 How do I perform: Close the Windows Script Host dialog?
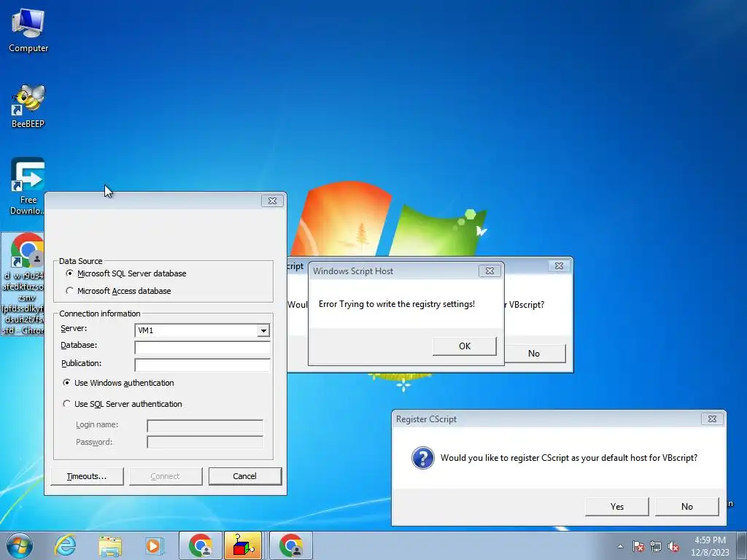click(x=489, y=271)
